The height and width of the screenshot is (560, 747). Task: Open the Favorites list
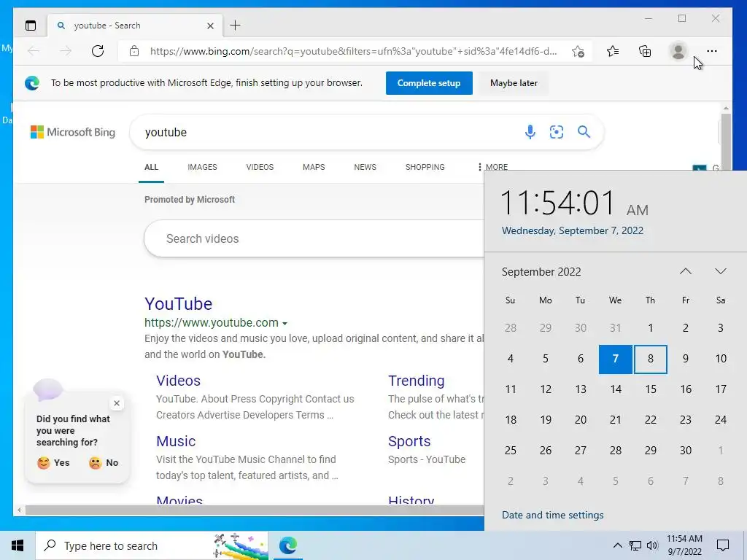coord(613,51)
